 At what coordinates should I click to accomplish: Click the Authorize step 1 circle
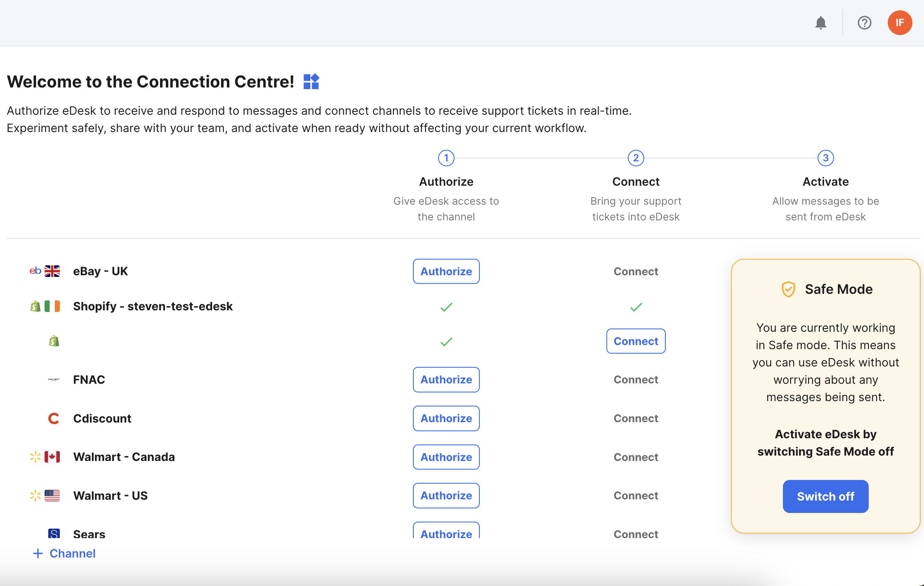pyautogui.click(x=445, y=158)
